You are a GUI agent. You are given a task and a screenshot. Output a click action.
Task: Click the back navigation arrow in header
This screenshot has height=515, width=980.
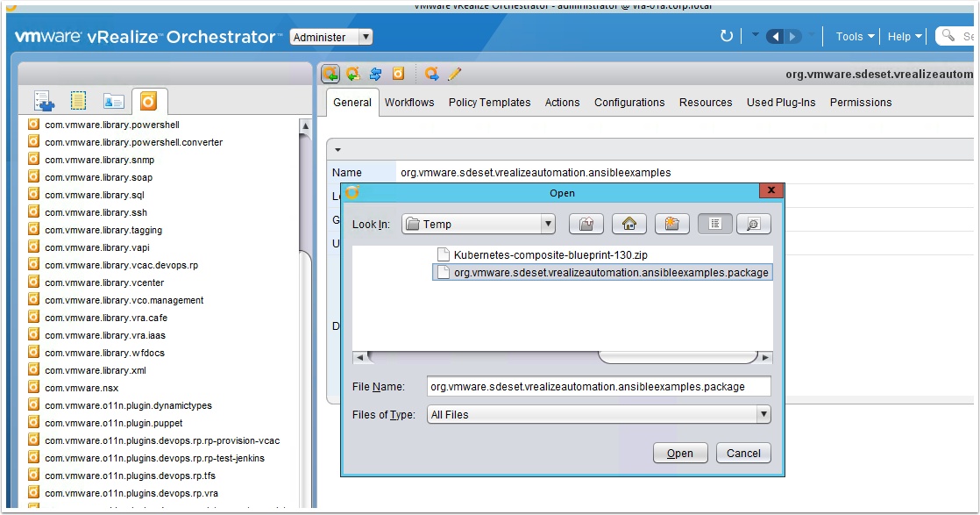point(775,36)
